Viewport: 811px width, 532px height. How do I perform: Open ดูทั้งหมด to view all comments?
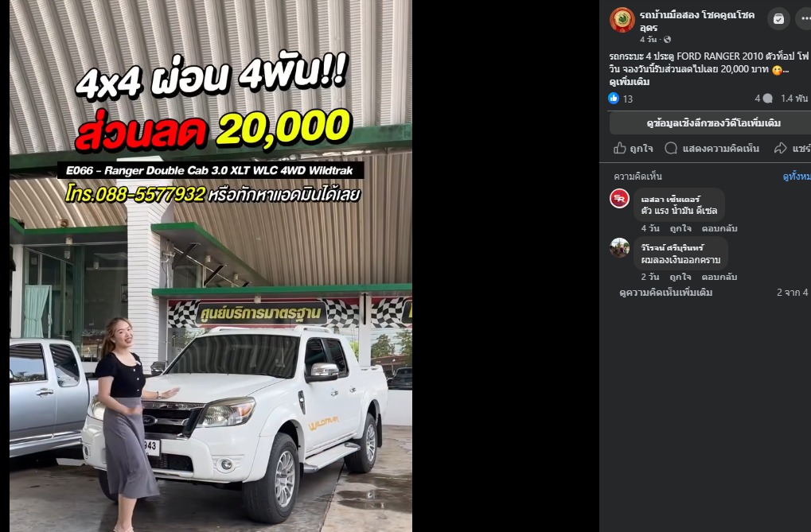tap(797, 177)
